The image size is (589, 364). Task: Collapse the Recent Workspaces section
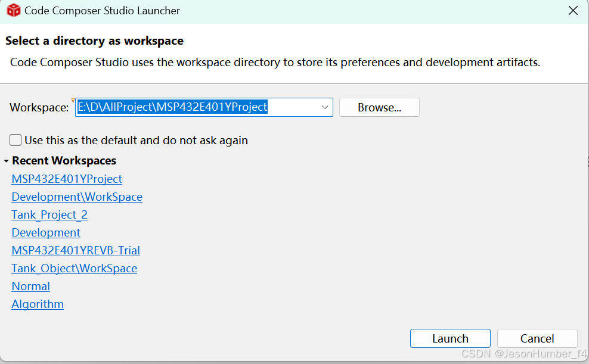point(6,161)
